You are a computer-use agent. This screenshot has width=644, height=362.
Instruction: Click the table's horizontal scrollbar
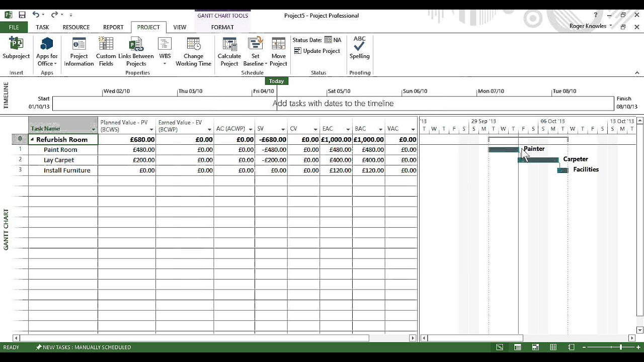(195, 338)
